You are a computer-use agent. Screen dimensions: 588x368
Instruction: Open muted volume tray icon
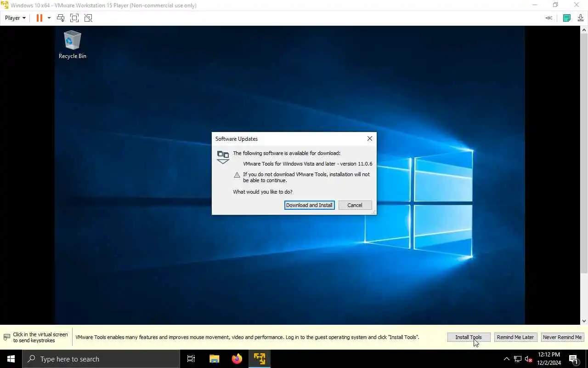(x=528, y=359)
